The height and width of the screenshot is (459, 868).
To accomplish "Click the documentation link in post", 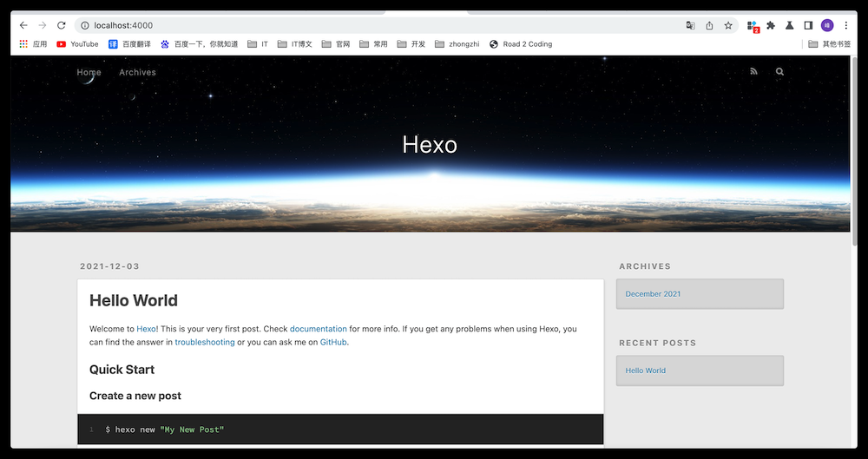I will 318,329.
